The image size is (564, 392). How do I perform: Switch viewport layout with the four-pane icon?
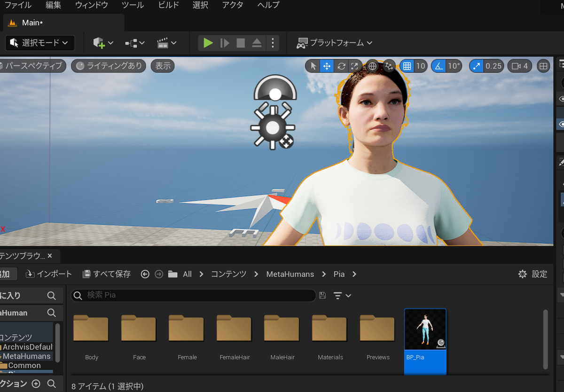click(x=543, y=66)
